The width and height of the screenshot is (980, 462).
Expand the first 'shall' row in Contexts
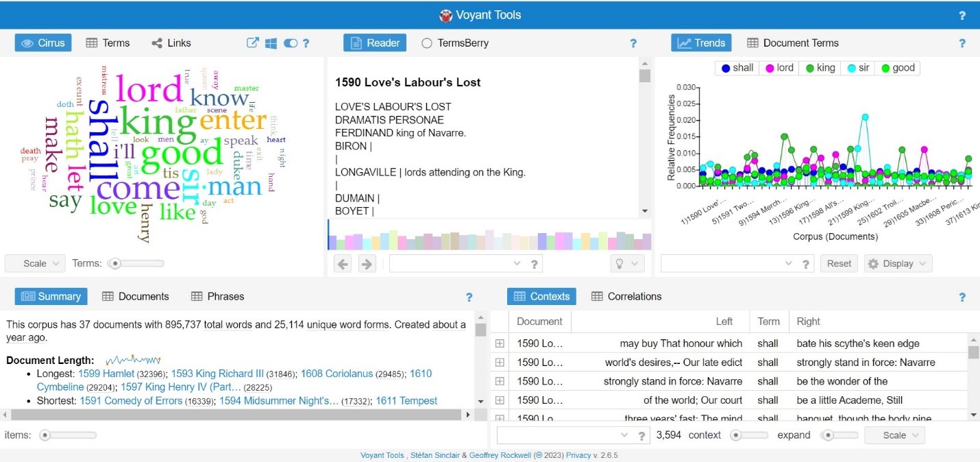[500, 343]
